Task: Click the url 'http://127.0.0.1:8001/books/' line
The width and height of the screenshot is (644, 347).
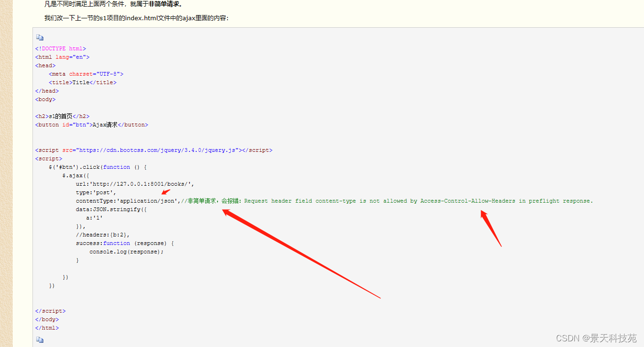Action: coord(135,184)
